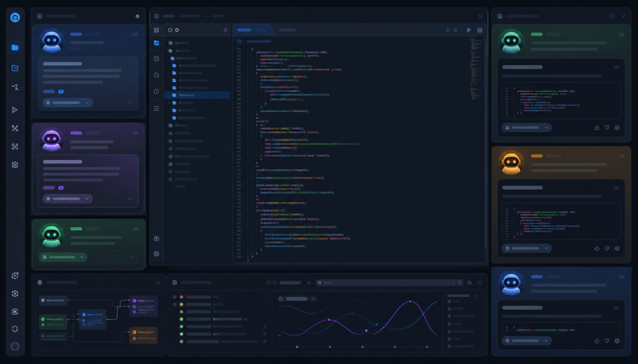Click the code minimap at the editor's right edge
This screenshot has width=638, height=364.
point(475,69)
